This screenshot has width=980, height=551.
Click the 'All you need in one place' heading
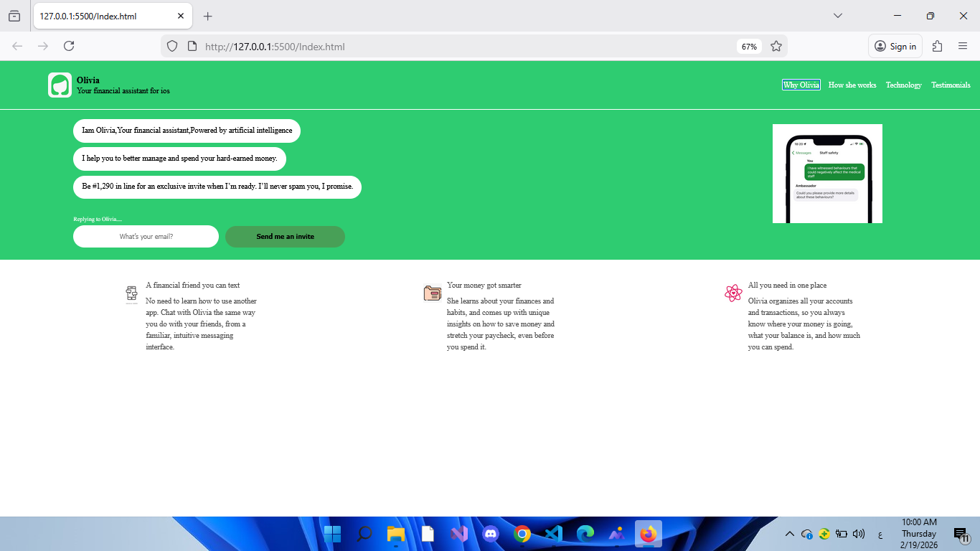(788, 286)
